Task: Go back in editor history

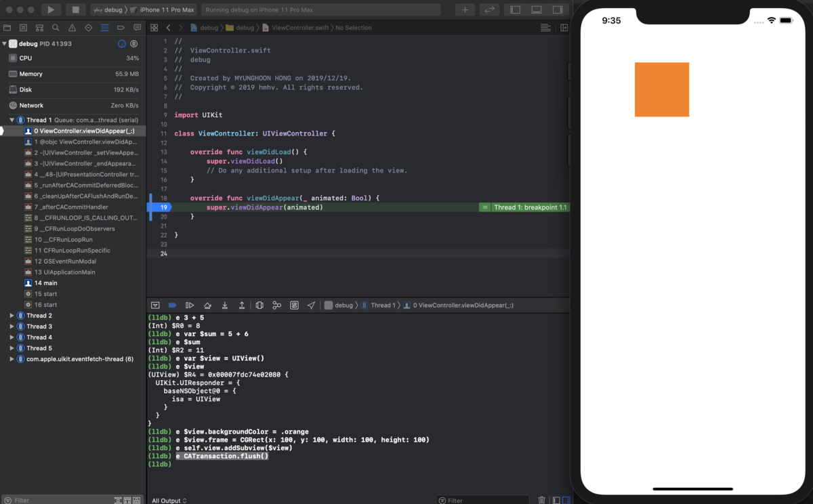Action: (x=169, y=28)
